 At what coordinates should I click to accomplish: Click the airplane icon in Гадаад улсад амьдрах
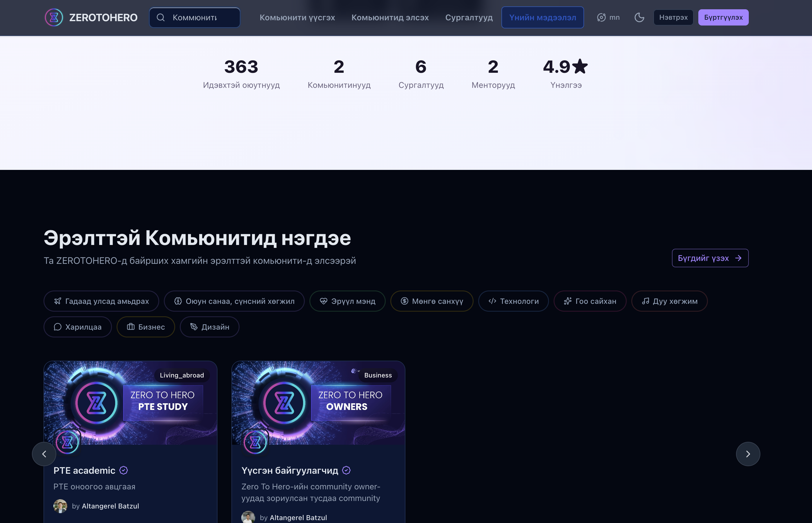point(58,301)
